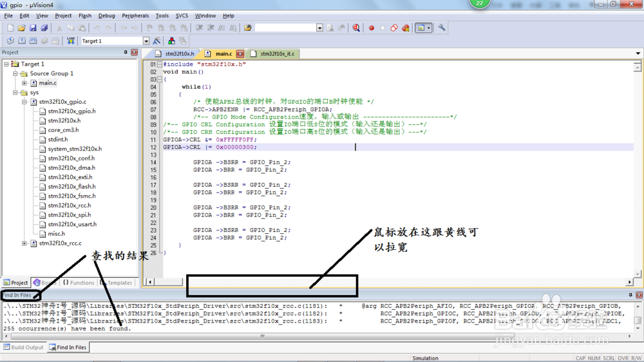The height and width of the screenshot is (362, 644).
Task: Open Manage Components colored blocks icon
Action: (x=171, y=41)
